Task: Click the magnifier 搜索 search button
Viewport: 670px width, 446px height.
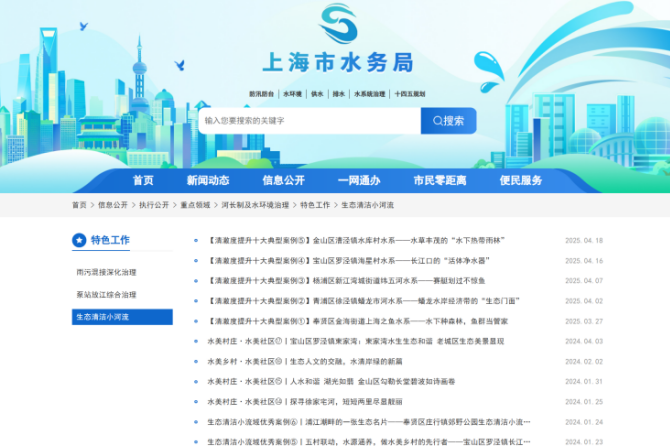Action: pyautogui.click(x=448, y=121)
